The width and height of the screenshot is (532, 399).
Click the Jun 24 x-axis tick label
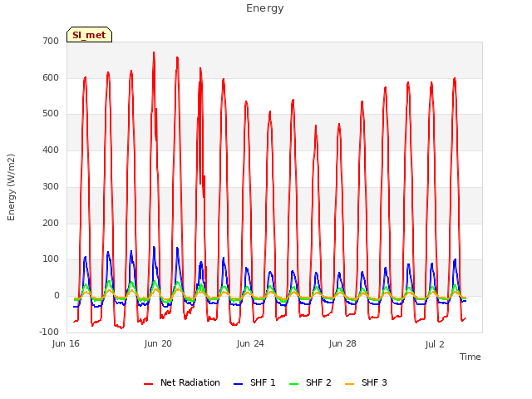(x=250, y=343)
